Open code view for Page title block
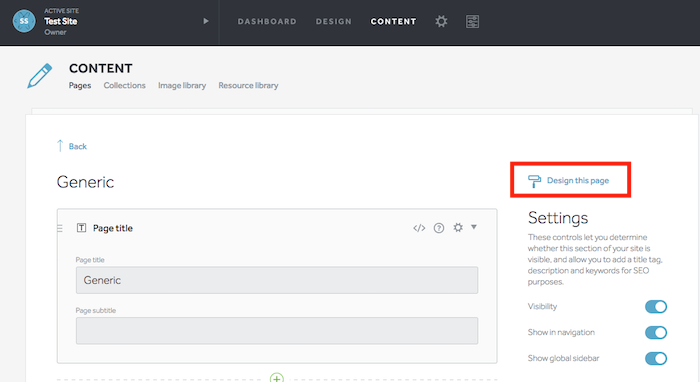The image size is (700, 382). 419,228
